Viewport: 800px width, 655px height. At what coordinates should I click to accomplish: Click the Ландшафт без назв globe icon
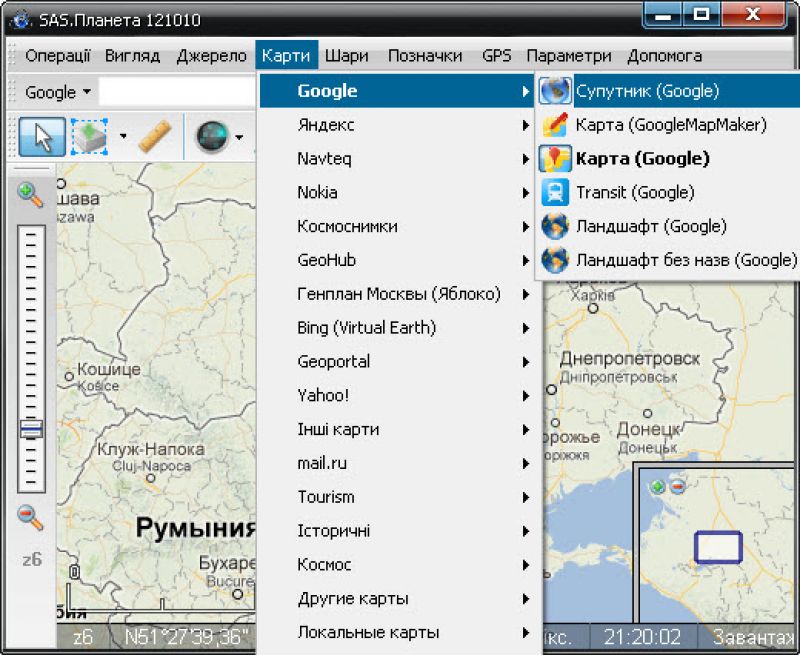[555, 260]
